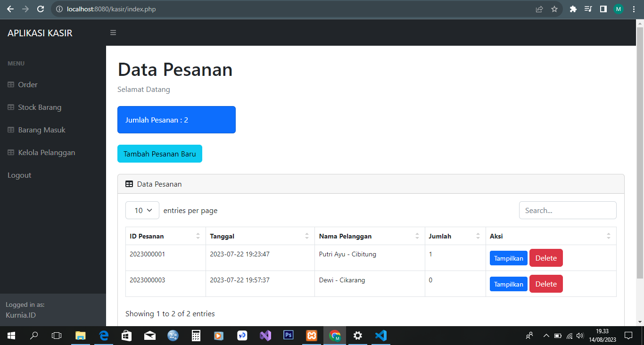Toggle browser side panel icon
The width and height of the screenshot is (644, 345).
click(x=603, y=9)
